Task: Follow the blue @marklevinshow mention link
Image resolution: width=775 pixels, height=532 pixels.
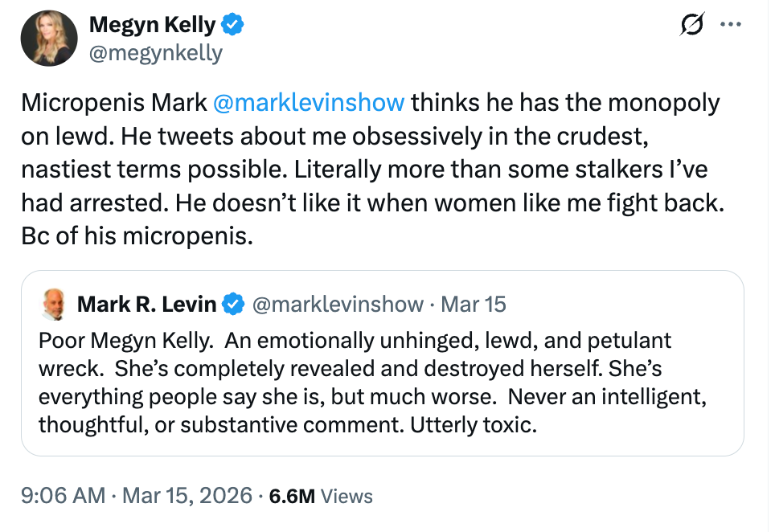Action: pos(310,103)
